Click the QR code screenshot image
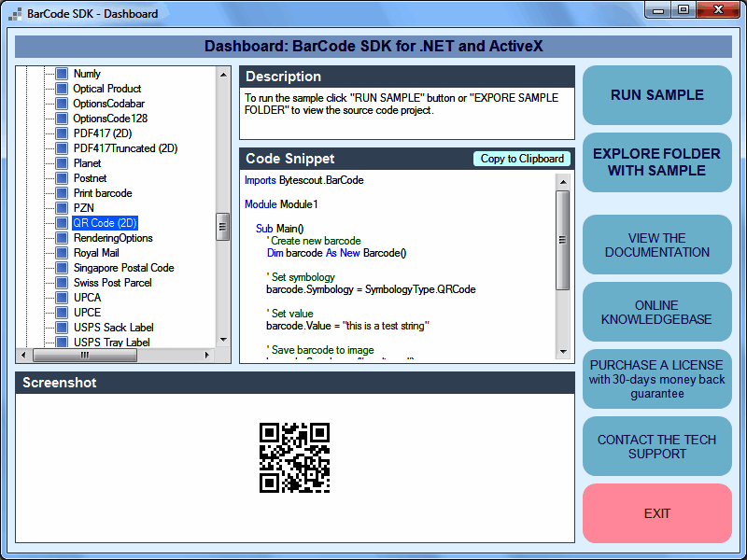Viewport: 747px width, 560px height. click(294, 457)
